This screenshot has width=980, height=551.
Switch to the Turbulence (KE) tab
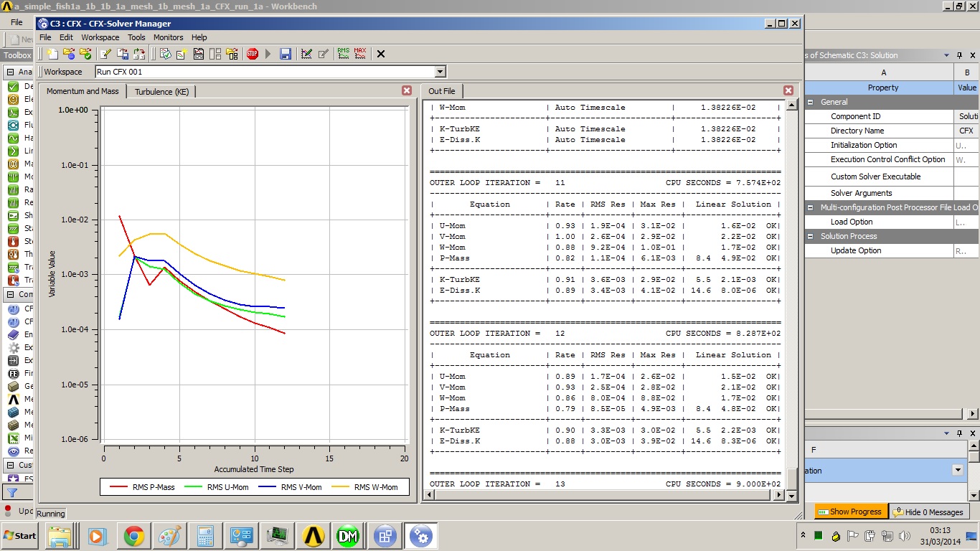click(x=162, y=91)
